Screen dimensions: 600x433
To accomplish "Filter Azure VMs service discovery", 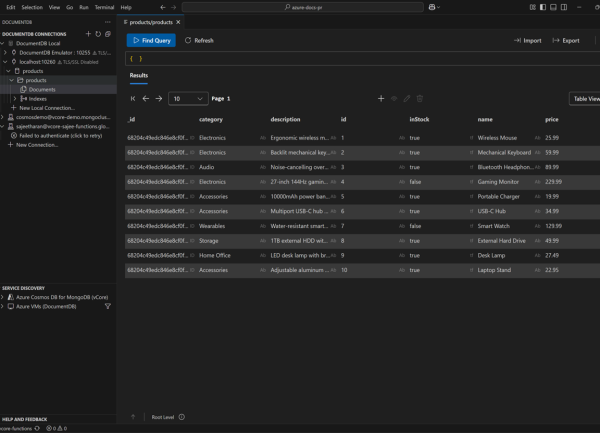I will point(108,306).
